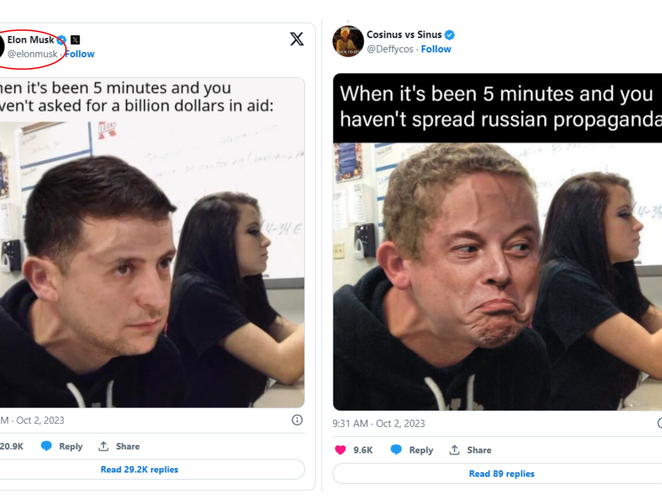This screenshot has height=497, width=662.
Task: Visit the @Deffycos handle link
Action: (390, 49)
